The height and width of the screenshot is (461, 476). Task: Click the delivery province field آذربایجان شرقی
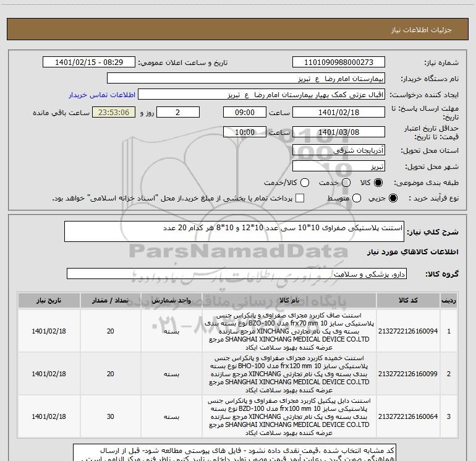click(x=339, y=150)
